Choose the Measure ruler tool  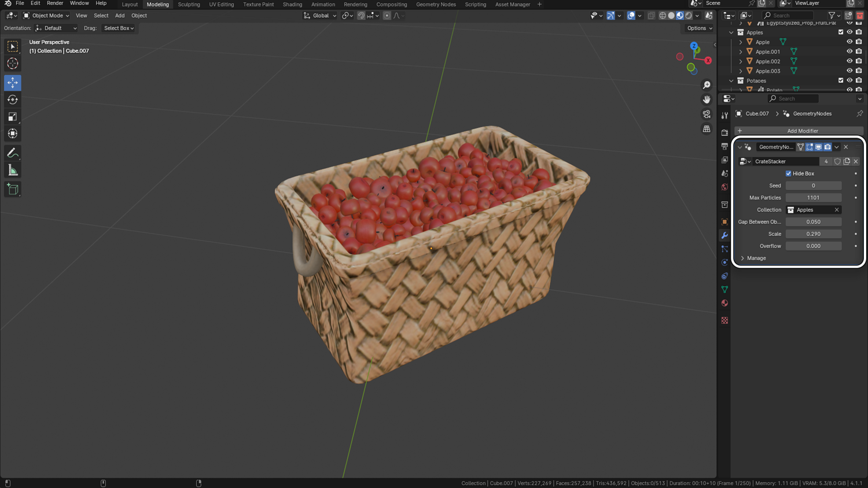[13, 170]
